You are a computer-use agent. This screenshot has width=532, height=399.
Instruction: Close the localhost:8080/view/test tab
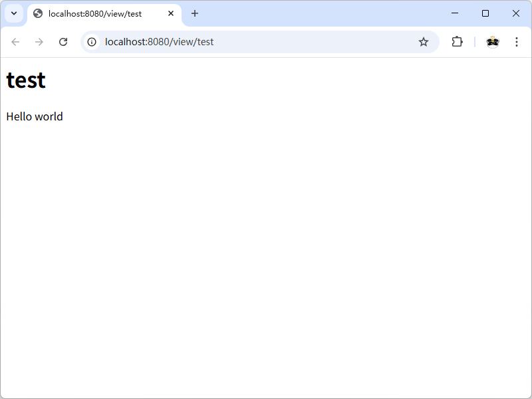point(171,13)
